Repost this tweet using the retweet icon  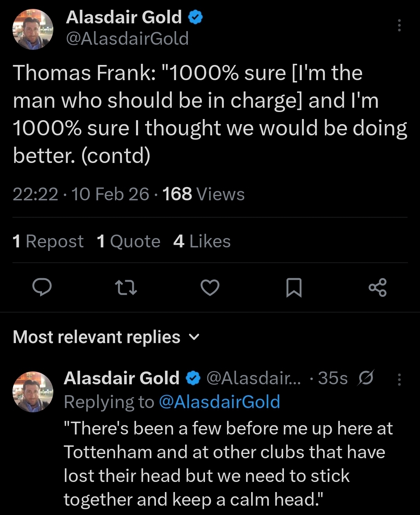click(126, 287)
